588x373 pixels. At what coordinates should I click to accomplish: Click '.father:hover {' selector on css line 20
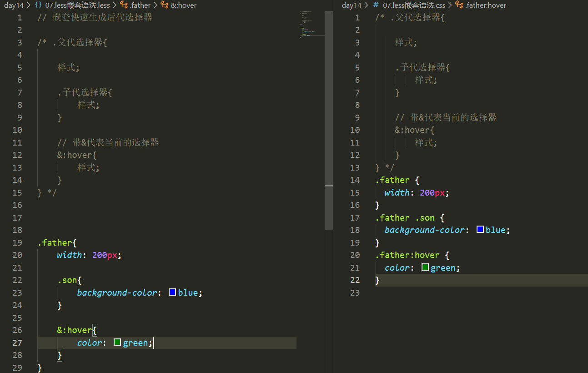(412, 255)
